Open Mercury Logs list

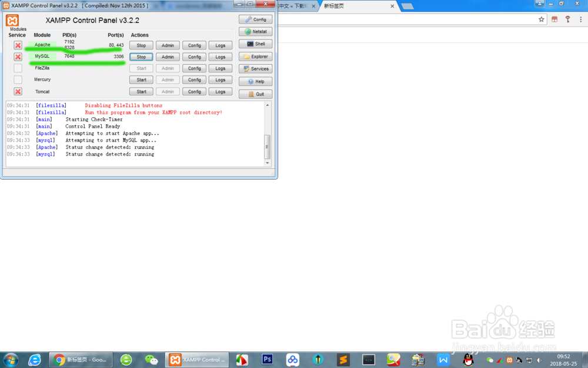pyautogui.click(x=220, y=80)
